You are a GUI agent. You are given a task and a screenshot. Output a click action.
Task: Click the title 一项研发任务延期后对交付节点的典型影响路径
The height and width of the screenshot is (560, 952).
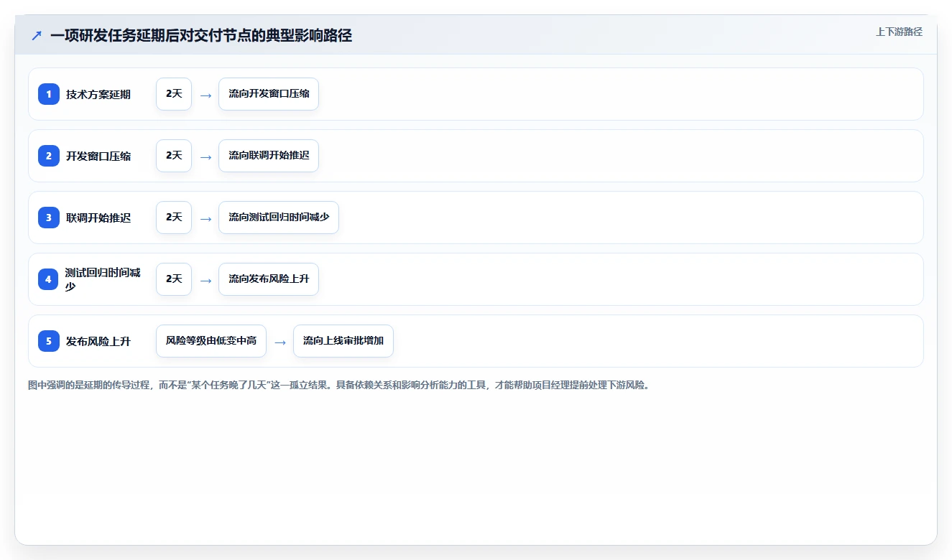point(201,35)
